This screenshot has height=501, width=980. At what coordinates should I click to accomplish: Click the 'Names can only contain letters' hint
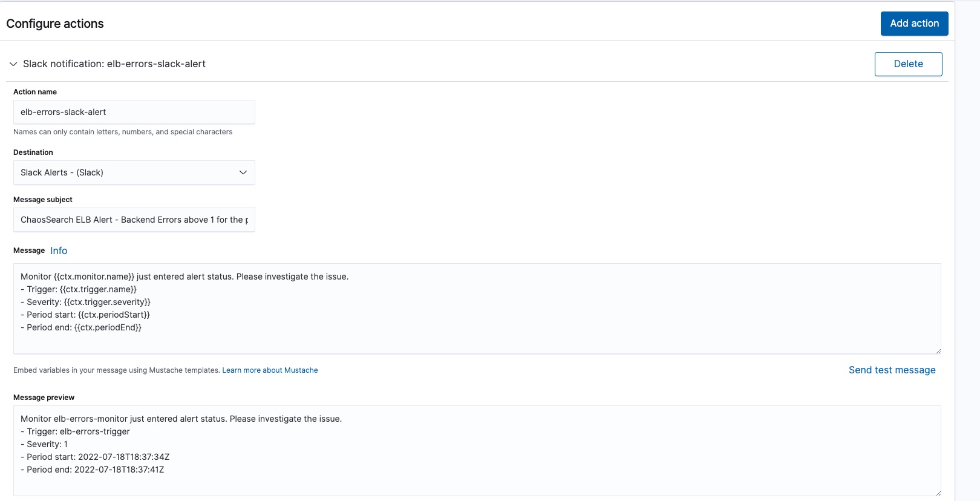click(123, 132)
